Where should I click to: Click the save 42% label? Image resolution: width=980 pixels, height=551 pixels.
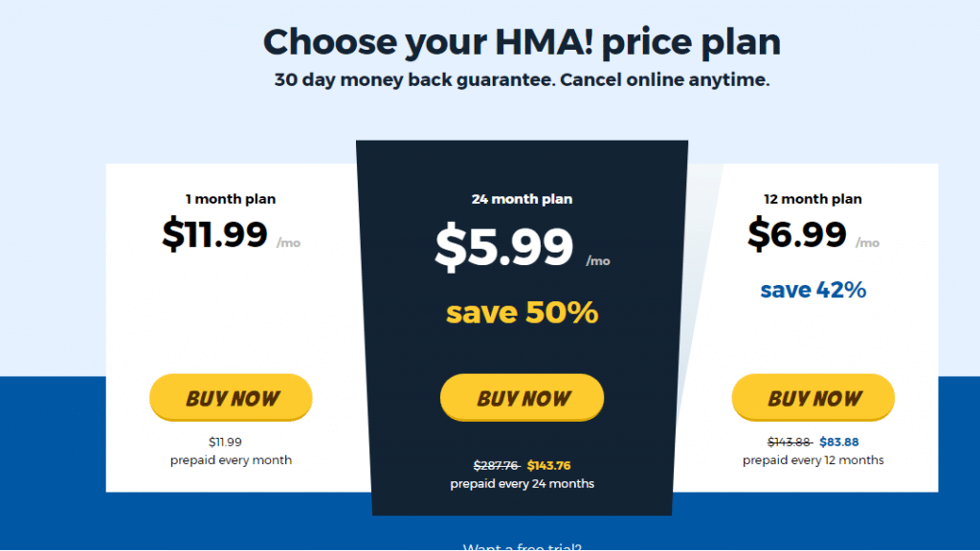[813, 290]
